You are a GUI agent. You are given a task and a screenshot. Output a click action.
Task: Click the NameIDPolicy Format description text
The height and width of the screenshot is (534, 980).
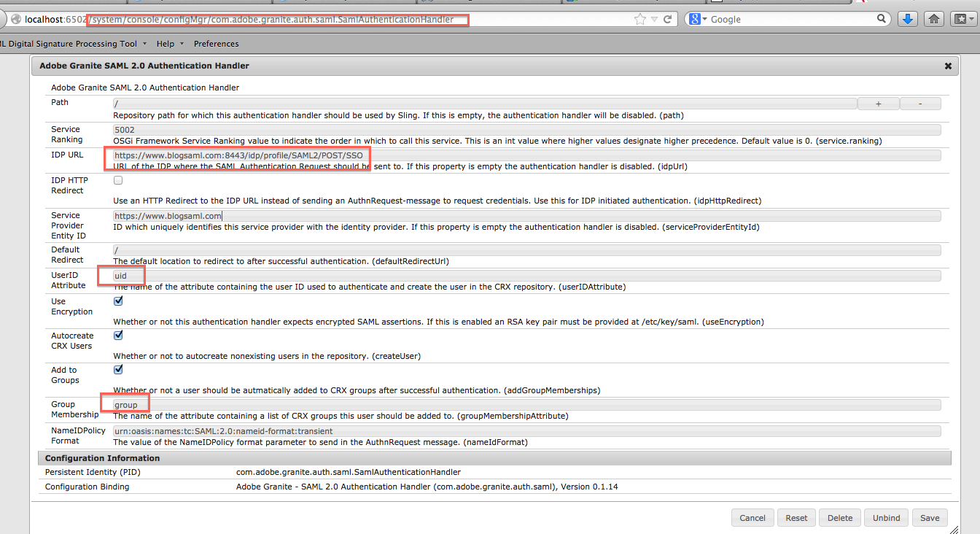tap(320, 442)
